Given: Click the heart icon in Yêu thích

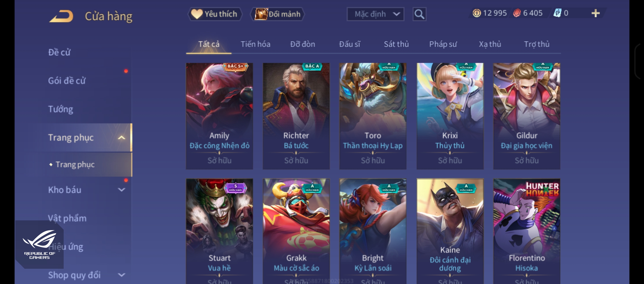Looking at the screenshot, I should pyautogui.click(x=197, y=14).
